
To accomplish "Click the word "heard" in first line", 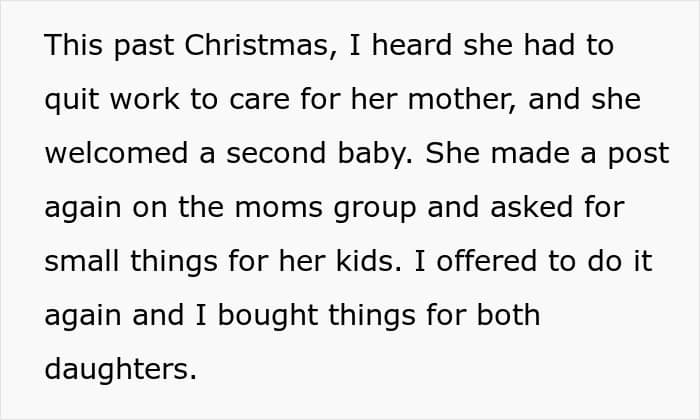I will 412,46.
